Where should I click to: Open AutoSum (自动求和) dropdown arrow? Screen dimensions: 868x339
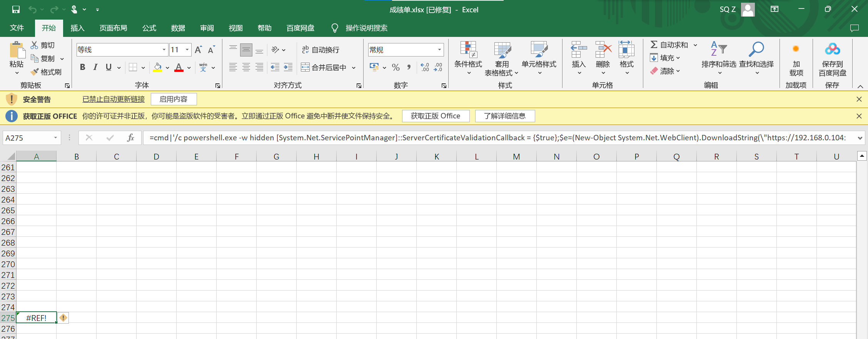coord(695,45)
